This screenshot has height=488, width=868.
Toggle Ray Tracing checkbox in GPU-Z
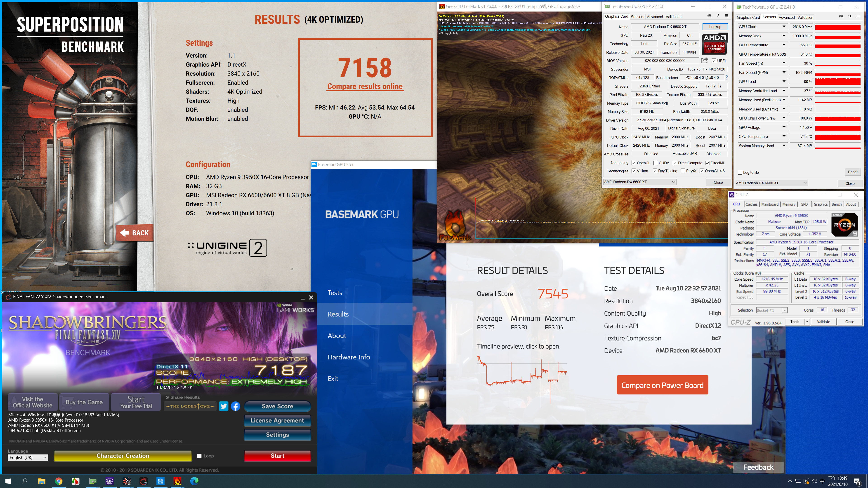(655, 171)
